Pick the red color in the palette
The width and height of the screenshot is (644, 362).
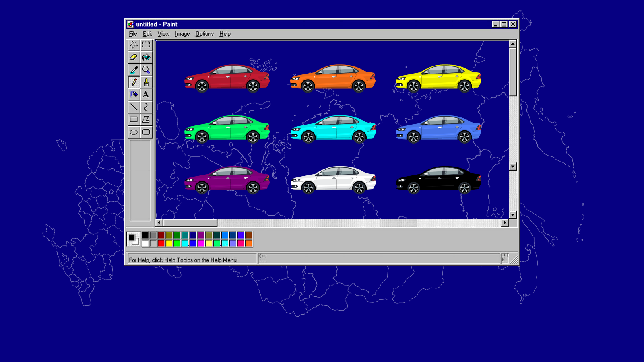tap(161, 243)
